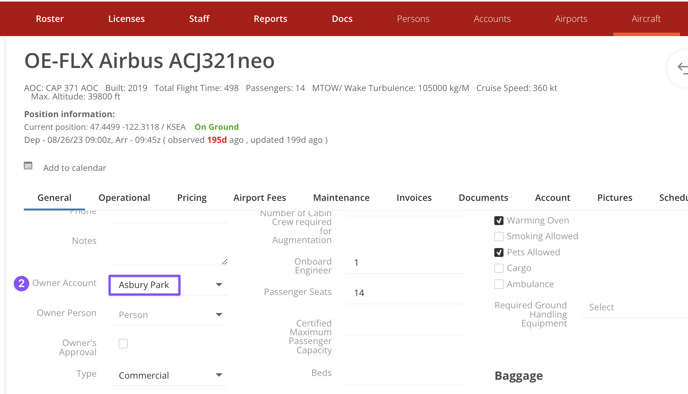The width and height of the screenshot is (688, 394).
Task: Open the Maintenance tab
Action: tap(341, 198)
